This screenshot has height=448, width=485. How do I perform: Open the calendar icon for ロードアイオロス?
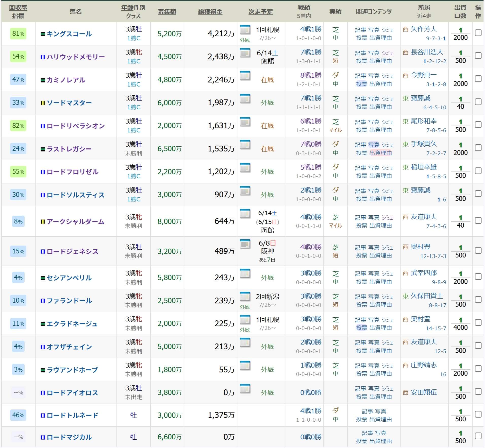245,389
